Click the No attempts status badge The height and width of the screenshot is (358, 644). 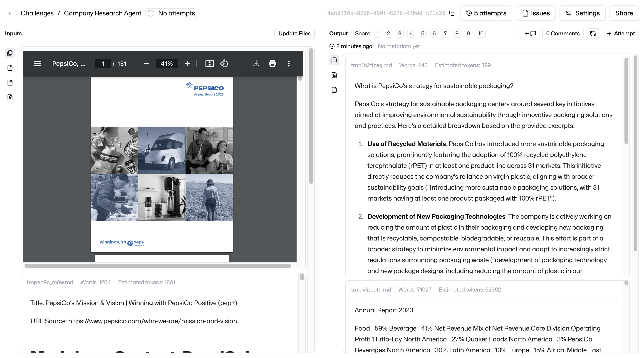(x=171, y=13)
